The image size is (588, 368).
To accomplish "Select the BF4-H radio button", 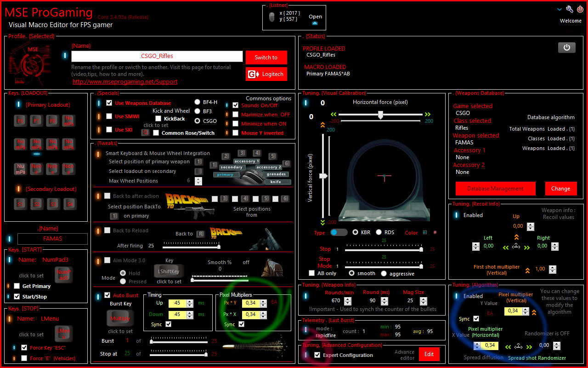I will click(197, 102).
